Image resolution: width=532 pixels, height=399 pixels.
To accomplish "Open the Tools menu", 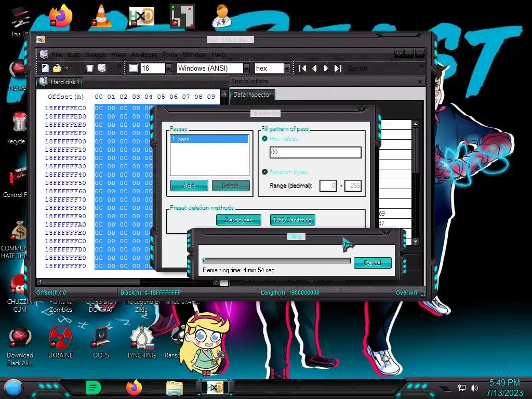I will [170, 55].
